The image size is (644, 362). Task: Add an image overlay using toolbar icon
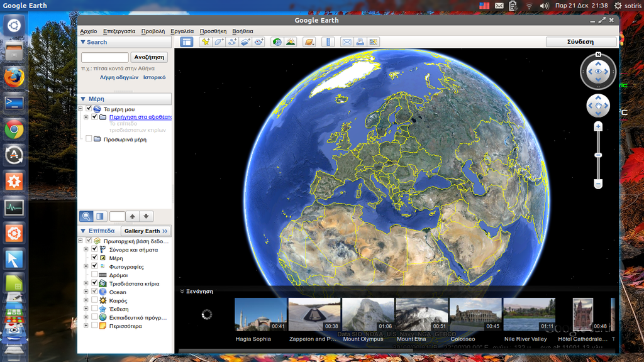pos(245,42)
